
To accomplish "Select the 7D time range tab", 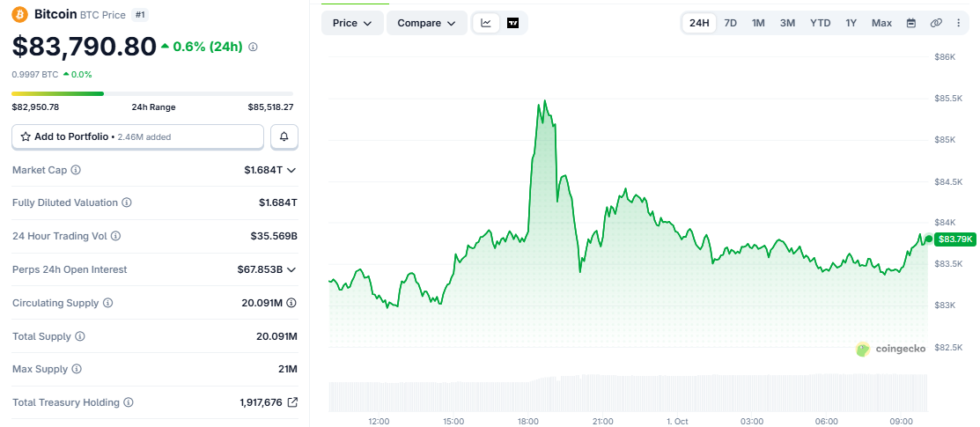I will pos(730,23).
